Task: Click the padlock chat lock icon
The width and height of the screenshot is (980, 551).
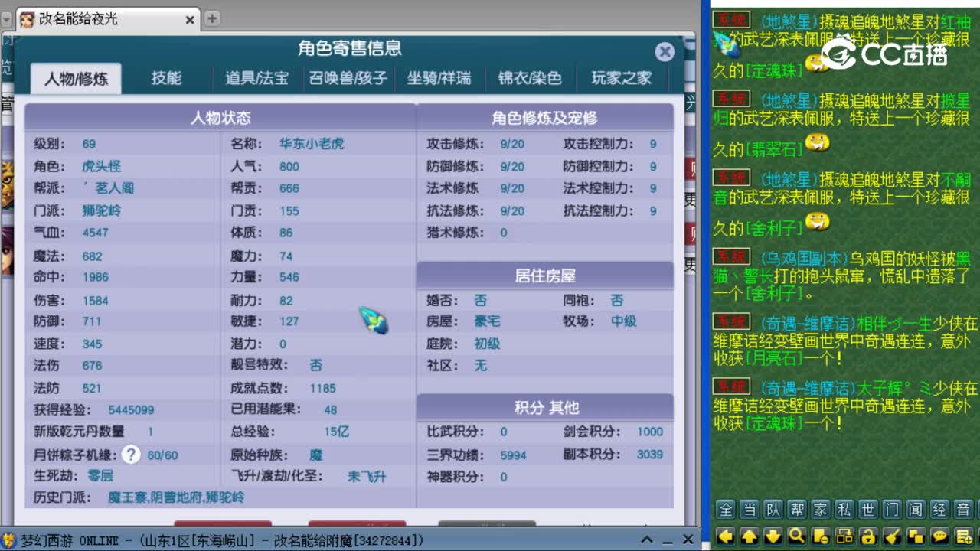Action: 868,535
